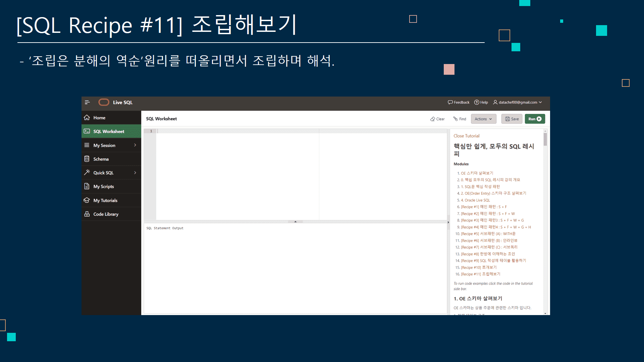644x362 pixels.
Task: Open module 4. Oracle Live SQL
Action: click(475, 200)
